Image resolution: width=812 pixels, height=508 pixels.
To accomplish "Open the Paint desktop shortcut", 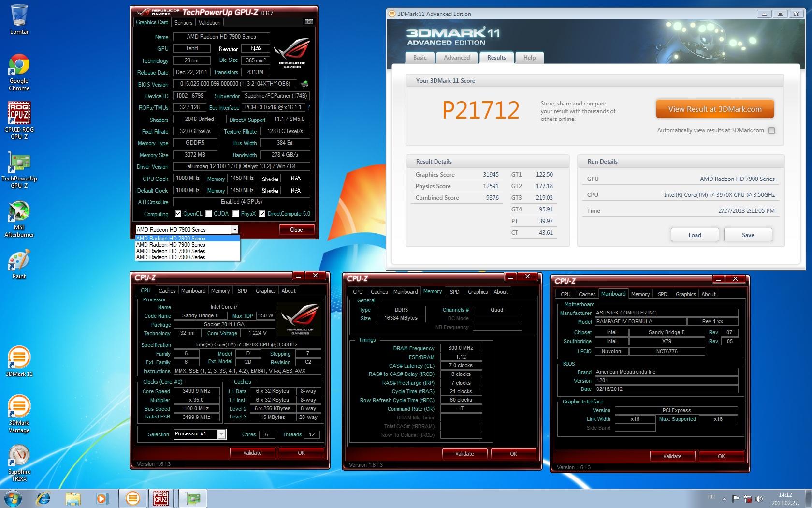I will click(x=19, y=265).
